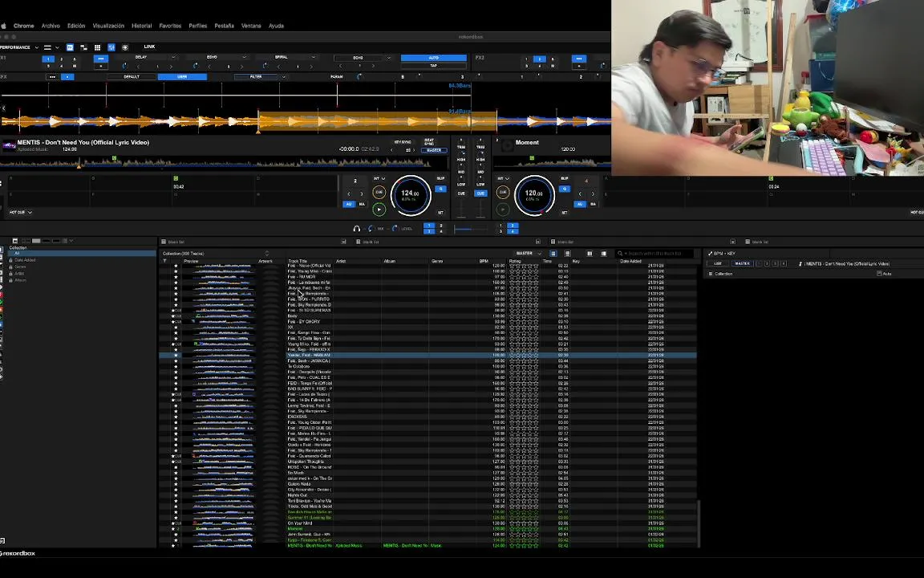Click the rekordbox logo at bottom left

pos(18,553)
